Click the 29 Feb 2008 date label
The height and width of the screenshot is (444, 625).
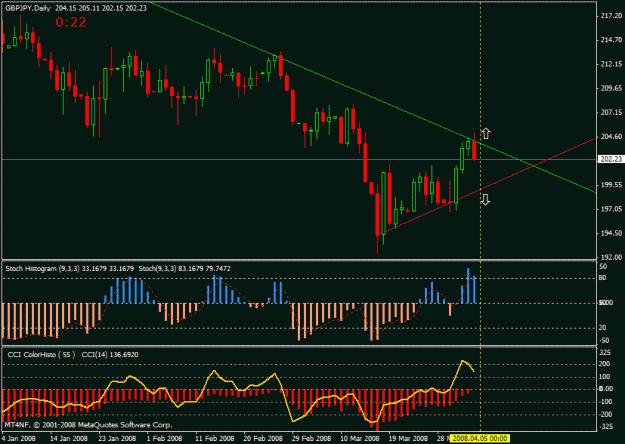click(x=311, y=438)
